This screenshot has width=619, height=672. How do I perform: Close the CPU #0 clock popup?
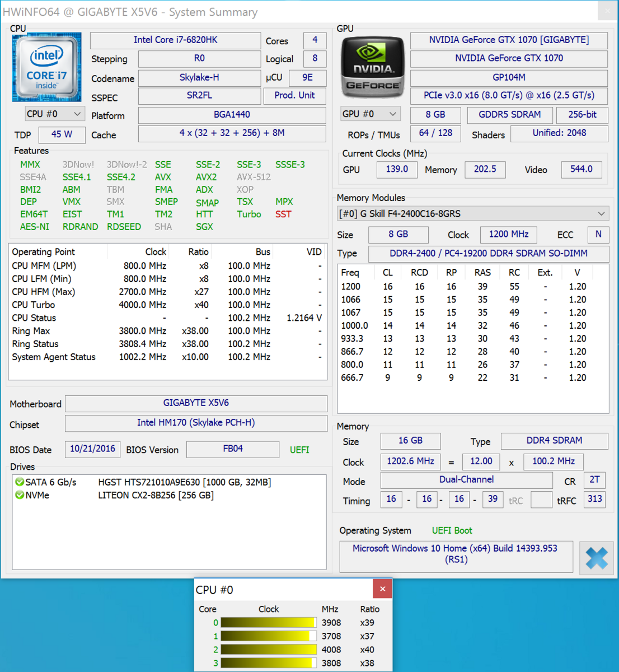[x=382, y=589]
